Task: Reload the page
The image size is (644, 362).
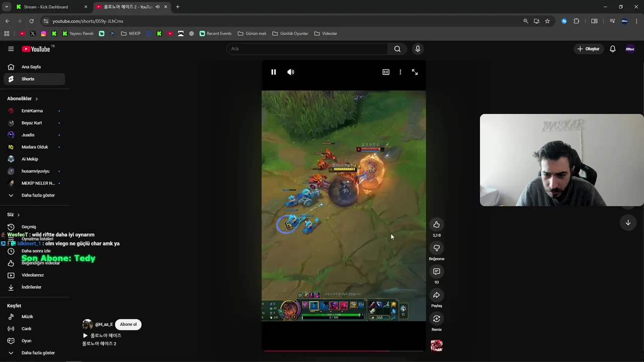Action: (31, 21)
